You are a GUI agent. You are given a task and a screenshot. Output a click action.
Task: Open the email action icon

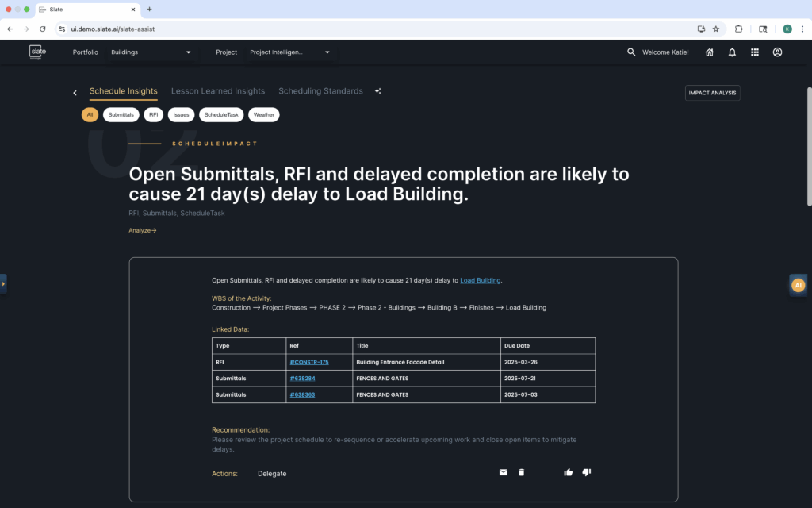503,471
